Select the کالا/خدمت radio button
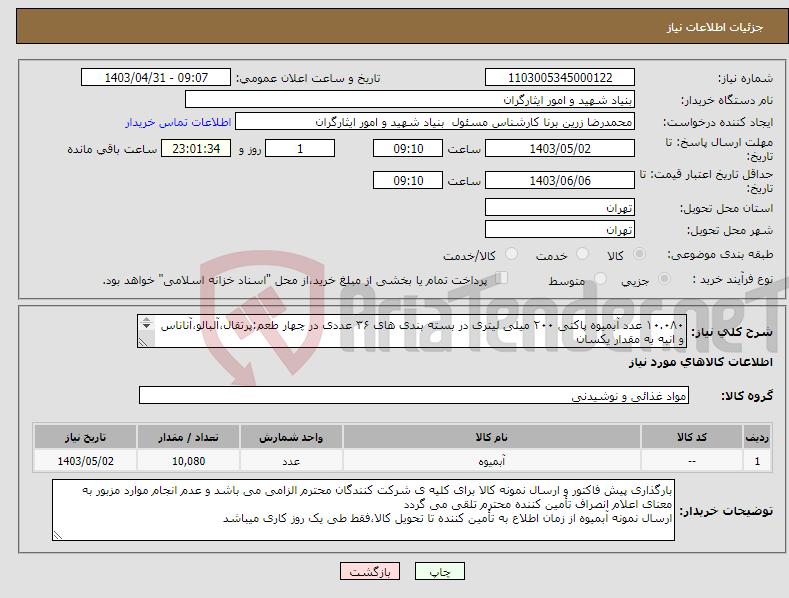The image size is (789, 598). 511,254
